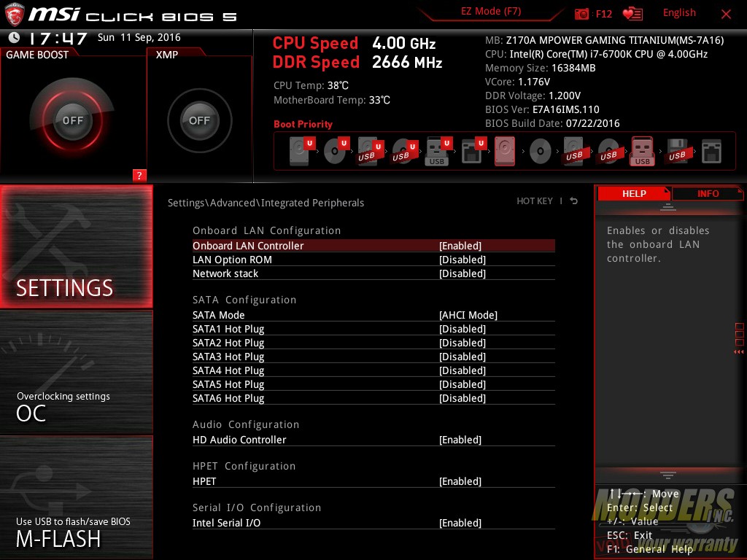Open the M-FLASH BIOS flash tile
Screen dimensions: 747x560
click(x=76, y=497)
